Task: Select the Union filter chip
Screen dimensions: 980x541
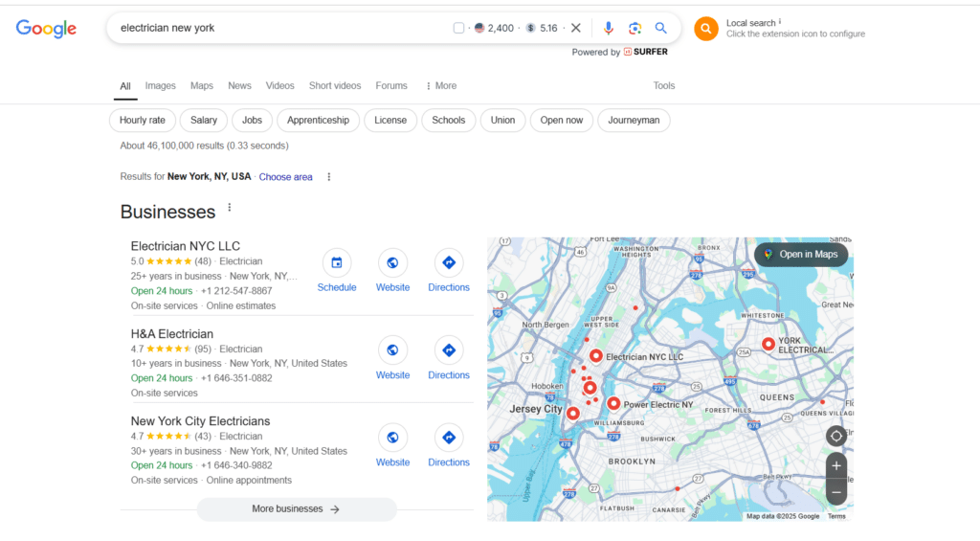Action: pyautogui.click(x=503, y=120)
